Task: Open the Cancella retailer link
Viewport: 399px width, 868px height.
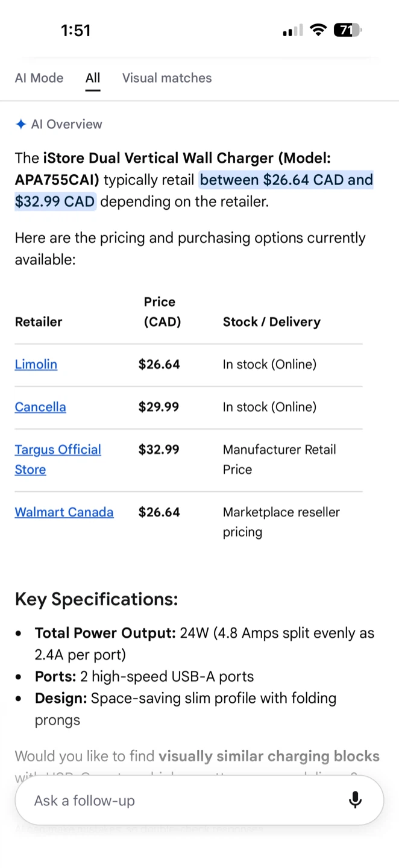Action: coord(40,407)
